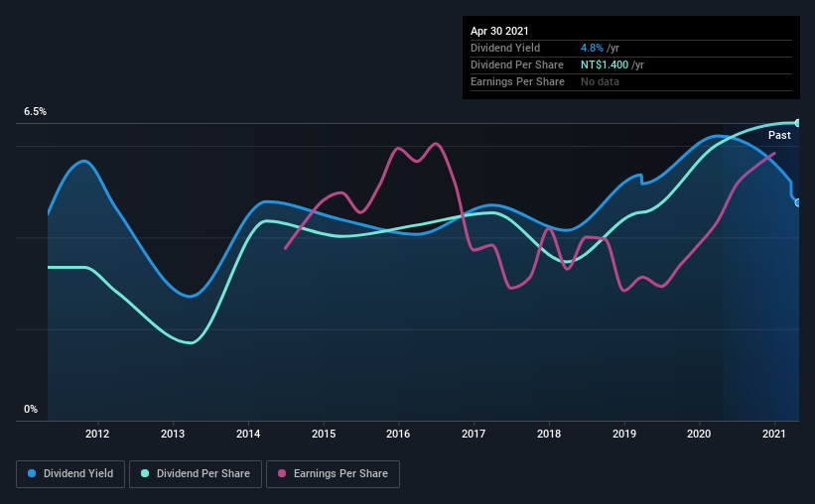The width and height of the screenshot is (815, 504).
Task: Select the 2019 label on the x-axis
Action: click(x=624, y=434)
